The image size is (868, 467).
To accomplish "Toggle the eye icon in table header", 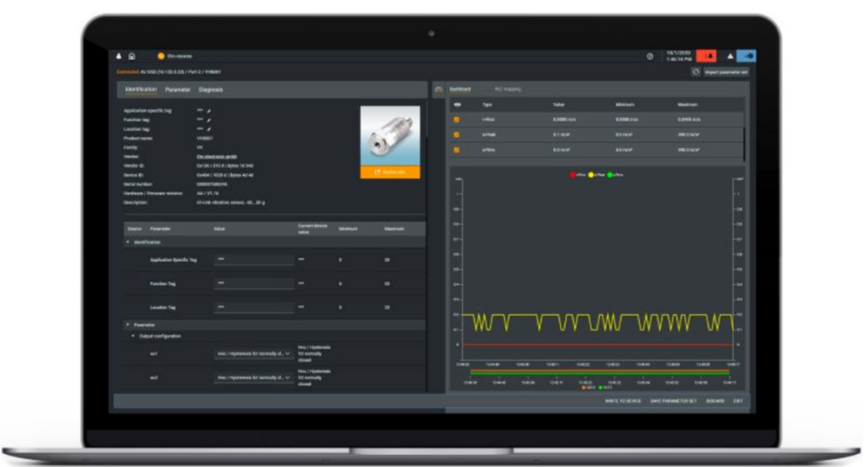I will 457,104.
